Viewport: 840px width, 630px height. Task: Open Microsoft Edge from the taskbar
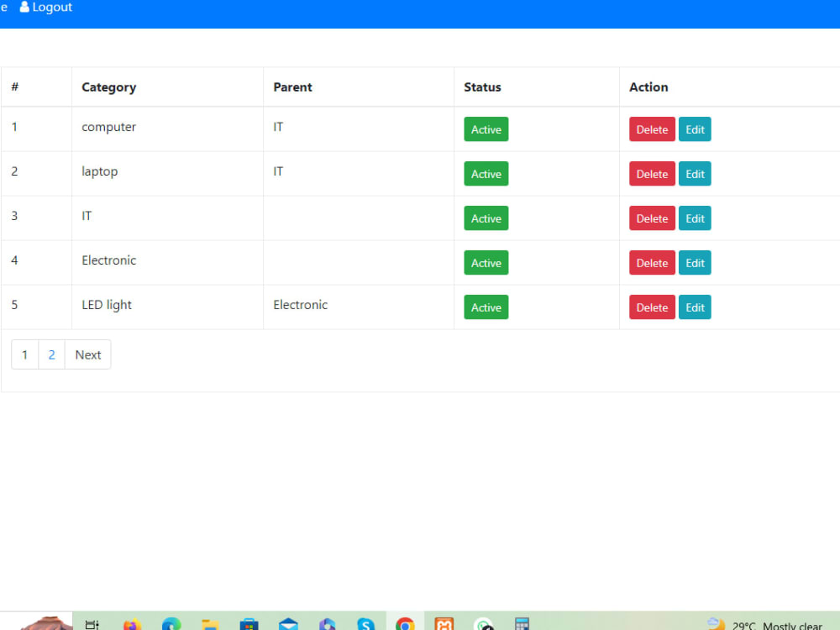[x=171, y=624]
